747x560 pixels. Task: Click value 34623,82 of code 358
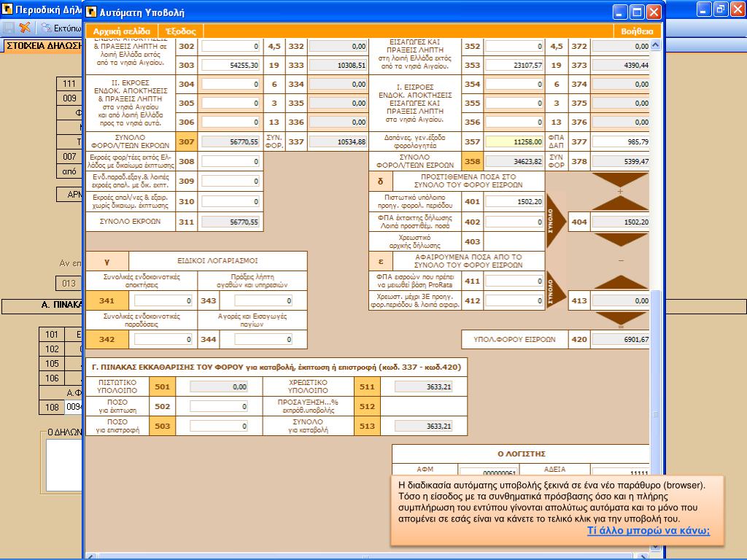pos(514,161)
